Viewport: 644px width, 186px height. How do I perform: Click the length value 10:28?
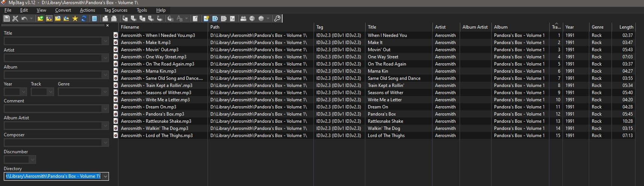tap(627, 121)
